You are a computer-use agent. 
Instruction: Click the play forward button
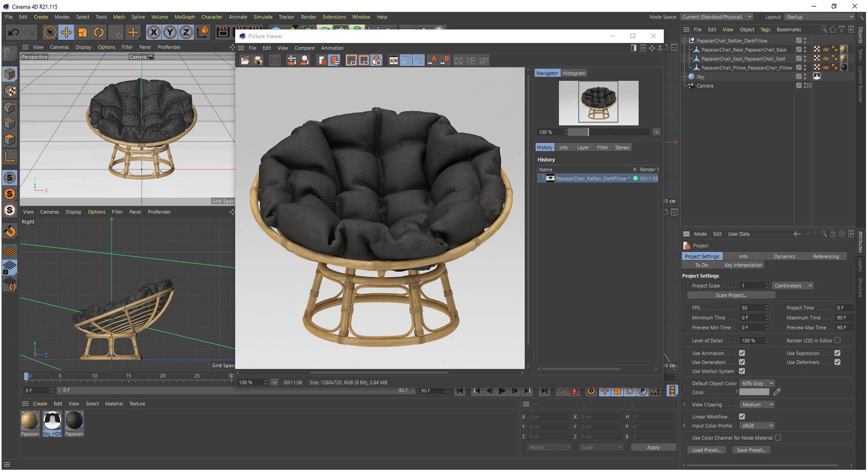click(502, 391)
